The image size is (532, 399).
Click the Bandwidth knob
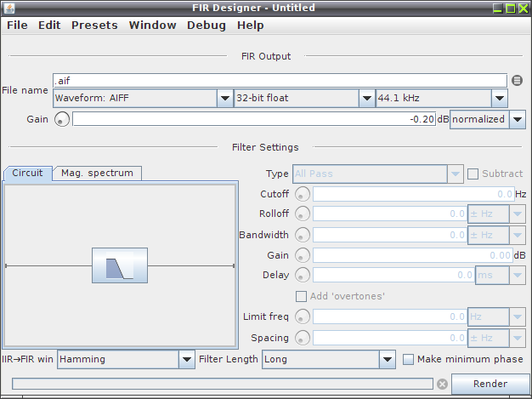[x=302, y=235]
